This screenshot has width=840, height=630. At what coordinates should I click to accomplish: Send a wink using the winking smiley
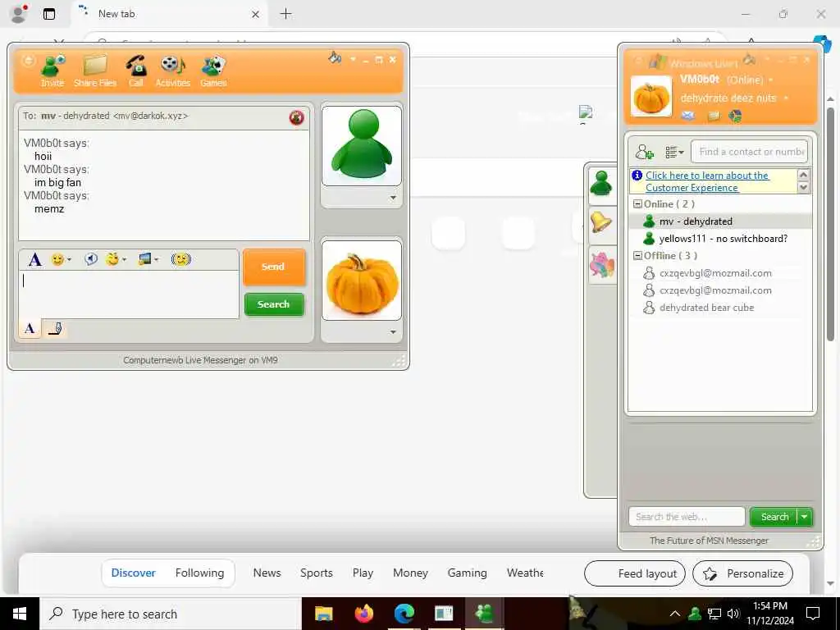pyautogui.click(x=112, y=259)
